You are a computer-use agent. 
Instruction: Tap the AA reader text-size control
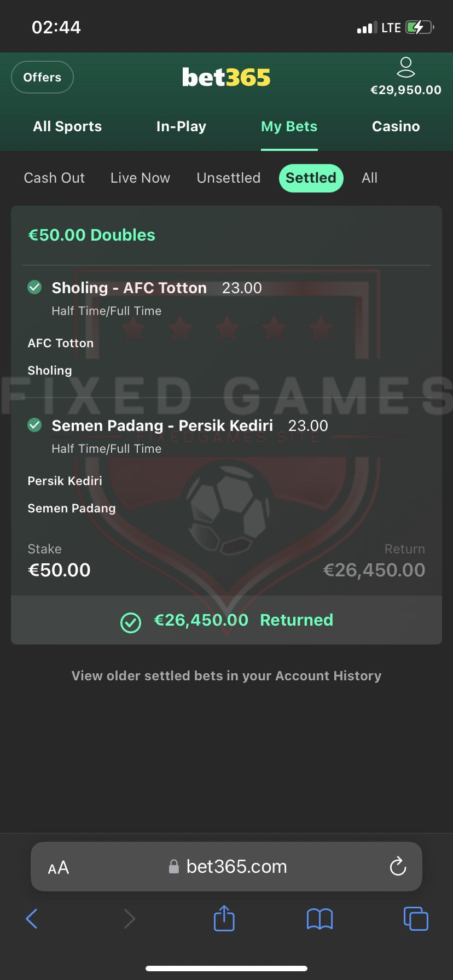pos(59,867)
